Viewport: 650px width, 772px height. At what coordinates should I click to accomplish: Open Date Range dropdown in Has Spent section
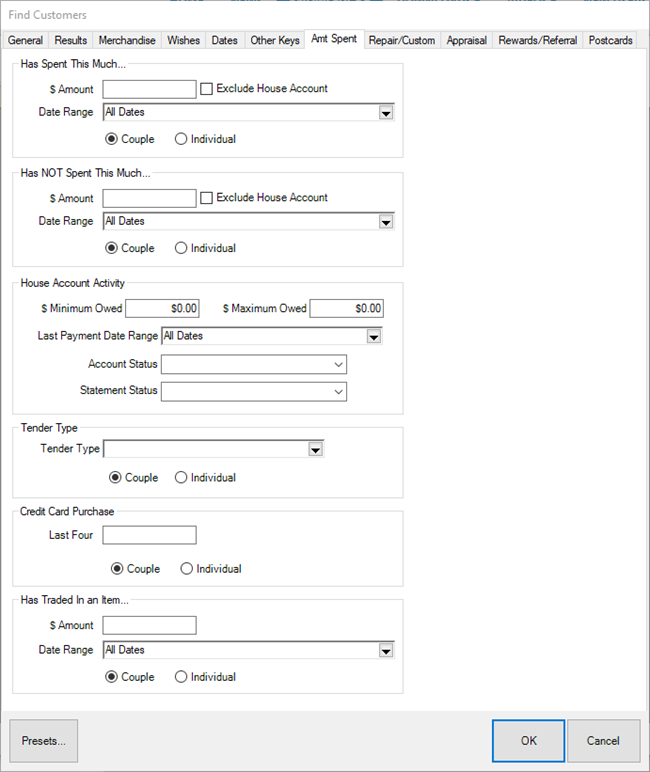pyautogui.click(x=386, y=113)
